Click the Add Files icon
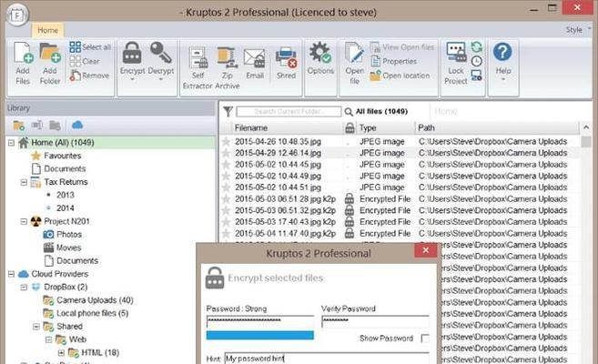The image size is (598, 364). (23, 53)
